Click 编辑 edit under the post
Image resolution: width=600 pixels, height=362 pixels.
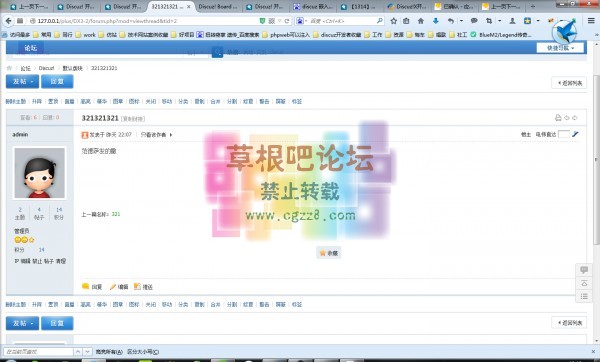tap(119, 287)
